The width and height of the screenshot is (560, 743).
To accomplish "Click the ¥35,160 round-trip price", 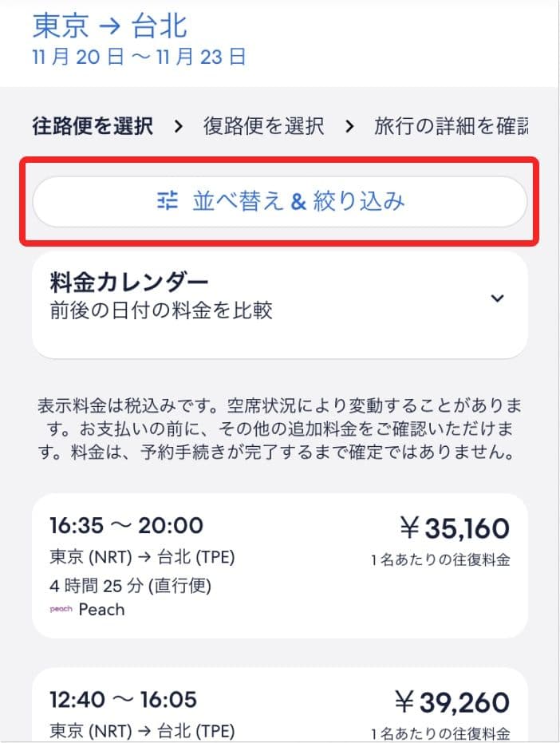I will [455, 528].
